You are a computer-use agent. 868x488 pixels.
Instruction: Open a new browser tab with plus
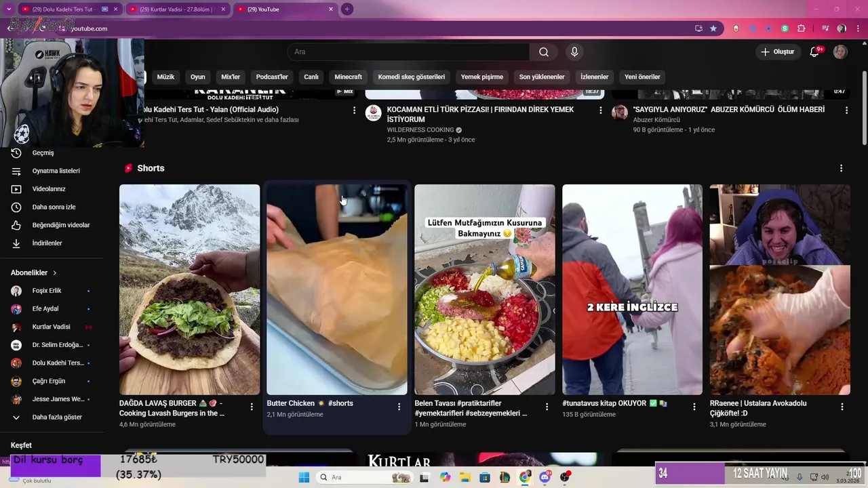[347, 9]
